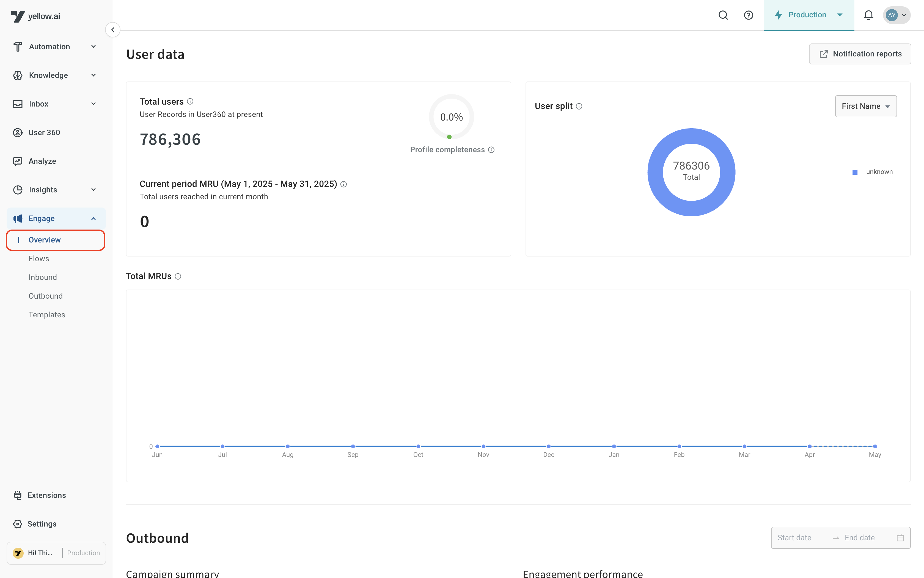Open the help question mark icon
This screenshot has height=578, width=924.
(748, 15)
